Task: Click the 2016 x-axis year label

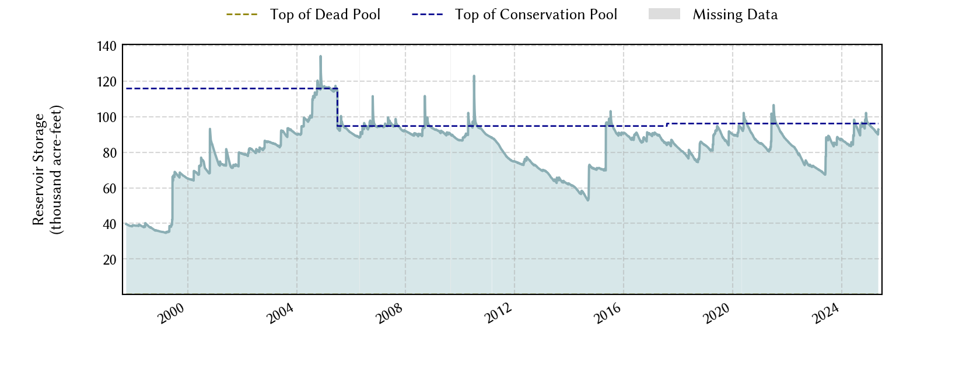Action: tap(608, 314)
